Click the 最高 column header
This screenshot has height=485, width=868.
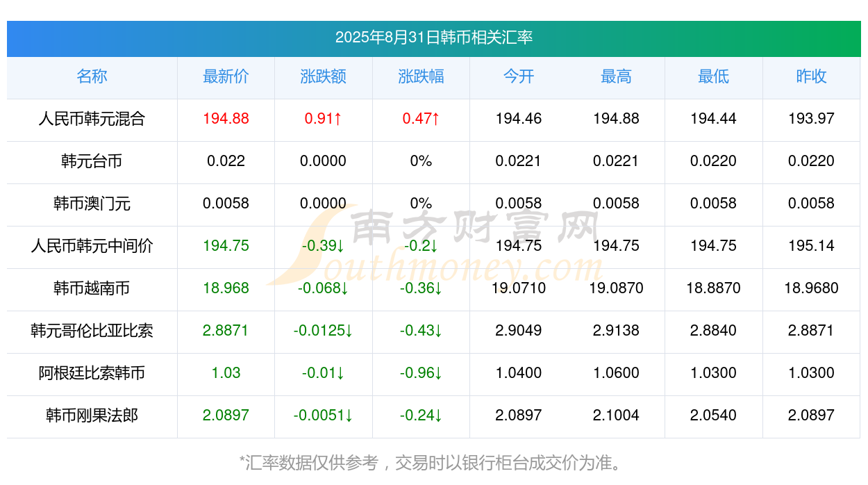tap(616, 76)
